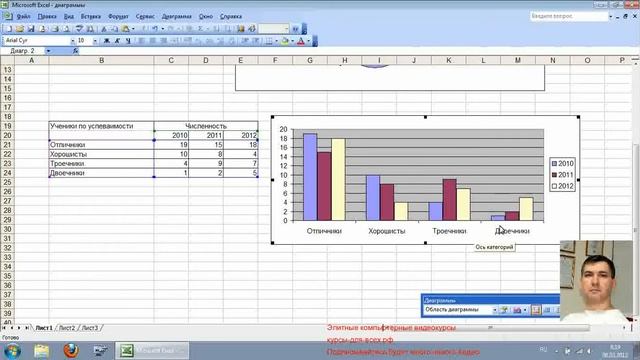
Task: Open the Правка menu
Action: pyautogui.click(x=47, y=16)
